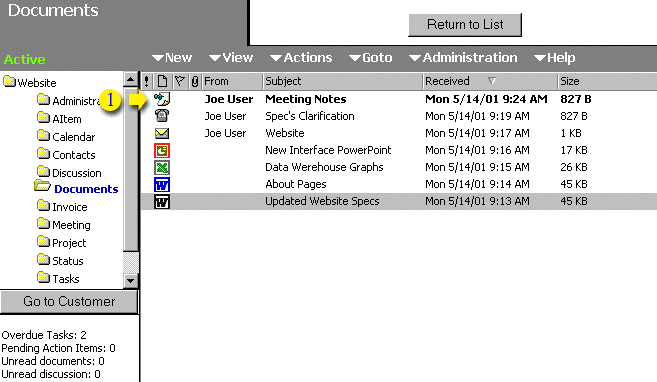Viewport: 657px width, 382px height.
Task: Sort list by Subject column header
Action: pos(283,81)
